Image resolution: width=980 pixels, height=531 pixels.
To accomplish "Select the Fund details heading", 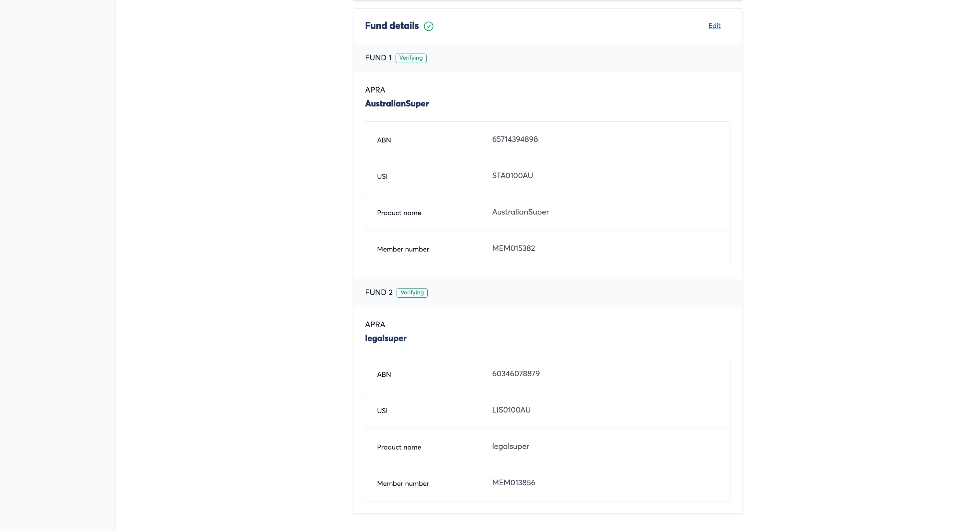I will tap(391, 26).
